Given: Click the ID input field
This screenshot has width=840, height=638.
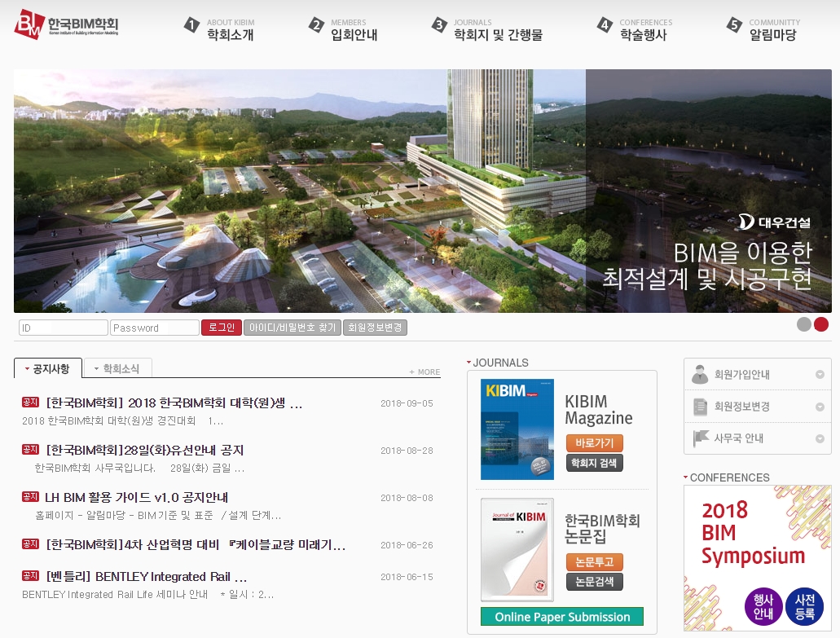Looking at the screenshot, I should pyautogui.click(x=64, y=328).
